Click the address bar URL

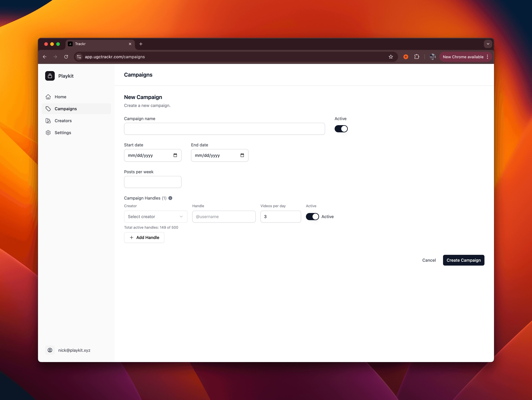(x=115, y=57)
